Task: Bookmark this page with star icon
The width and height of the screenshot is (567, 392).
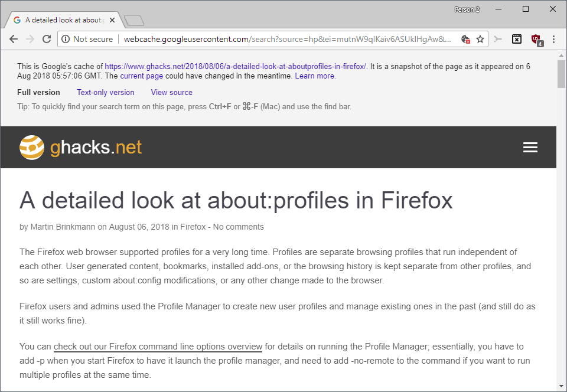Action: 480,39
